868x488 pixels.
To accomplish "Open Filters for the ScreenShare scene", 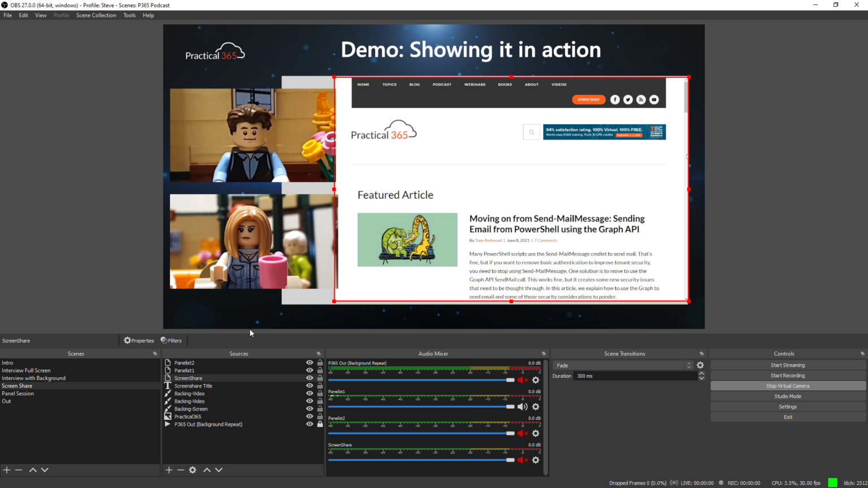I will pyautogui.click(x=171, y=340).
